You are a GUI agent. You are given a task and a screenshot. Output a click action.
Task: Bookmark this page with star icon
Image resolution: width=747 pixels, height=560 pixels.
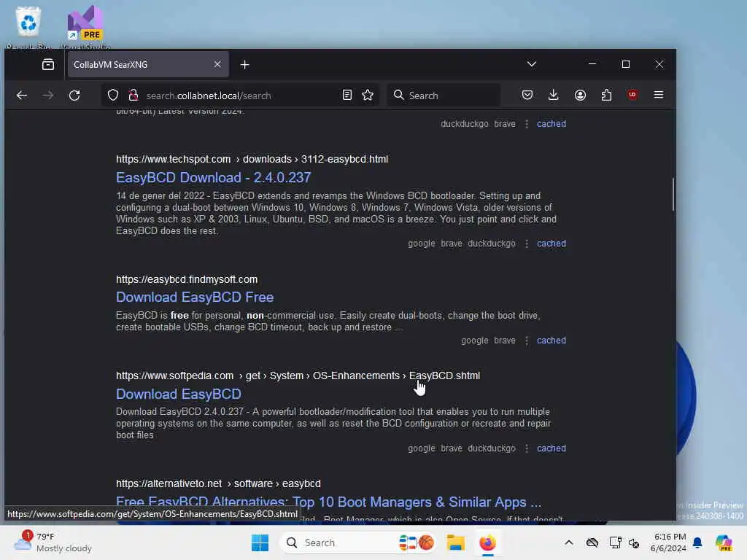coord(368,96)
